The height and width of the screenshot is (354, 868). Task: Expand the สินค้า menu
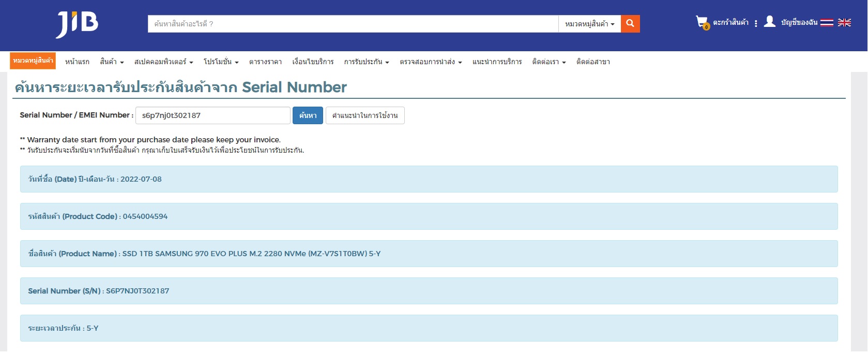(x=112, y=62)
